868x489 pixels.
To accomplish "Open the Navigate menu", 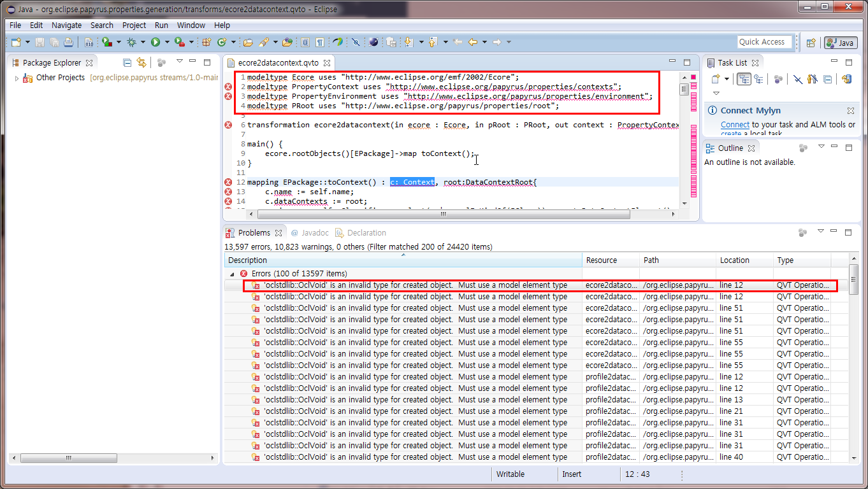I will (x=66, y=25).
